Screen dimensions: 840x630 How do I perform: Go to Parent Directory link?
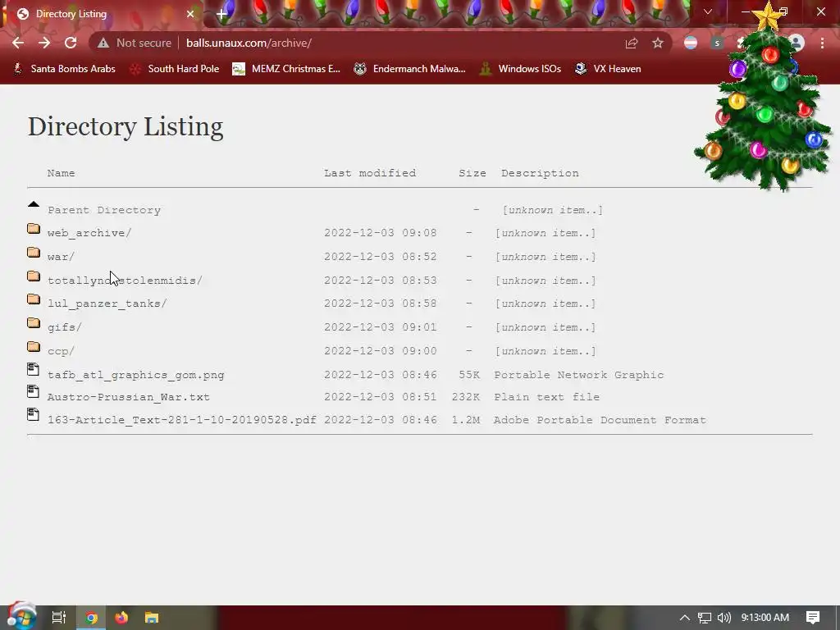(x=104, y=210)
